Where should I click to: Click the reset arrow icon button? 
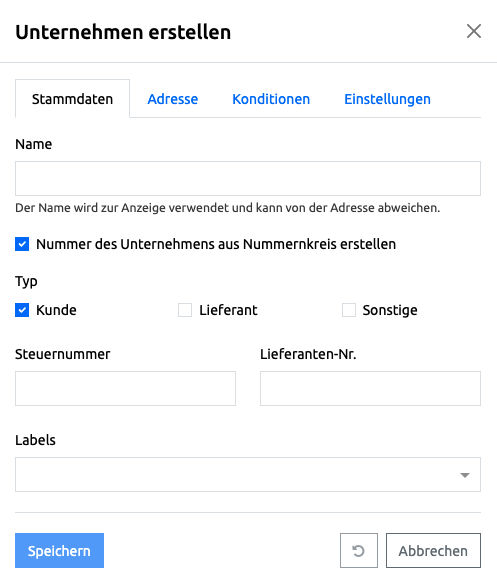pyautogui.click(x=359, y=550)
